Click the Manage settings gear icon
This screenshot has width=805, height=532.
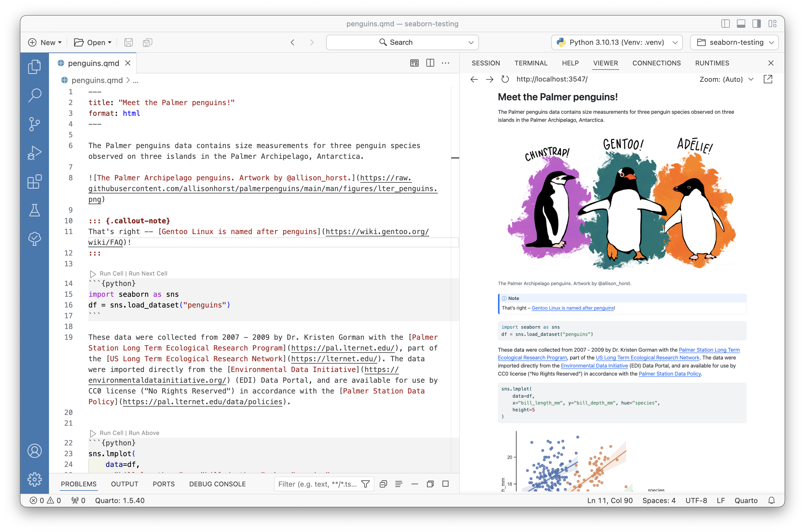click(x=34, y=479)
